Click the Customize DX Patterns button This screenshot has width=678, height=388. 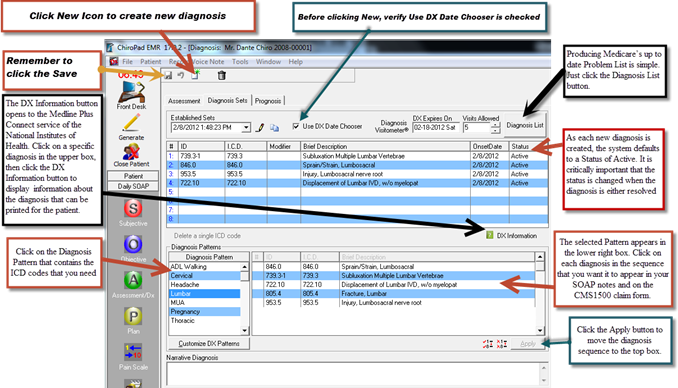209,343
